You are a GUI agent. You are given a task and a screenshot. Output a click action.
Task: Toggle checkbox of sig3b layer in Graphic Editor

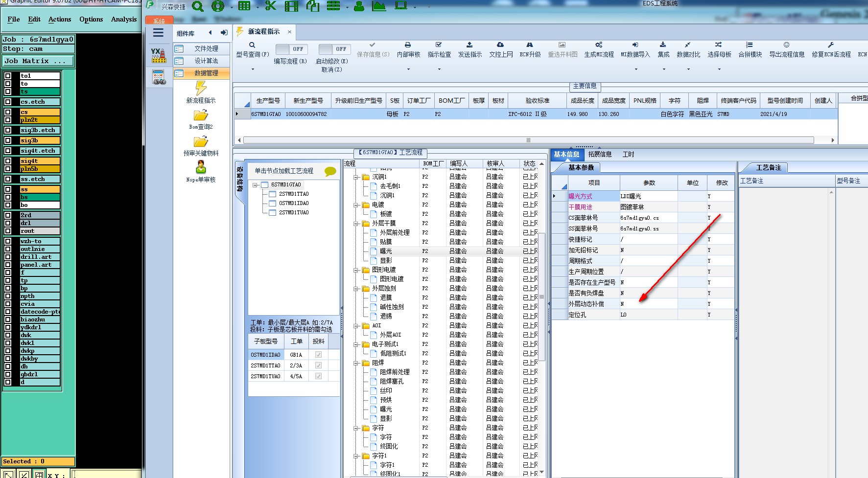pos(8,140)
